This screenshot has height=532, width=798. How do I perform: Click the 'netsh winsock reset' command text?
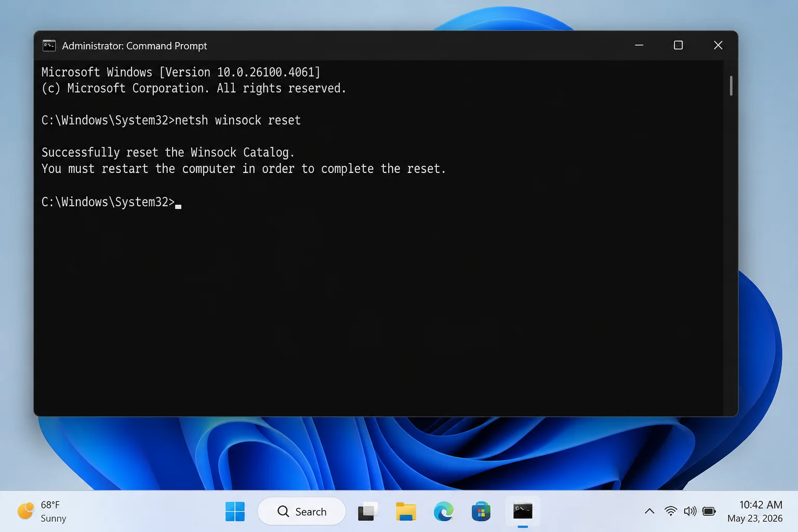point(238,121)
